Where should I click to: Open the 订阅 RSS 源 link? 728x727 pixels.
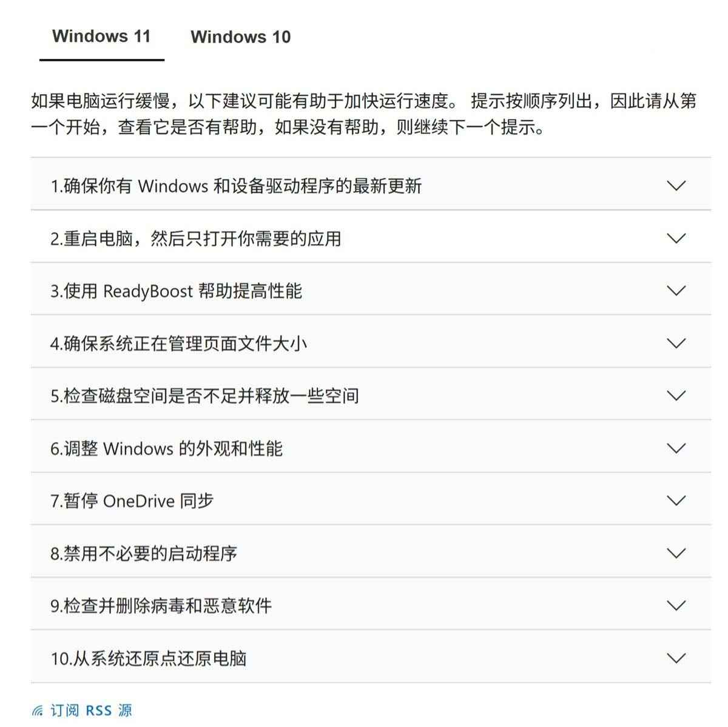pos(91,711)
